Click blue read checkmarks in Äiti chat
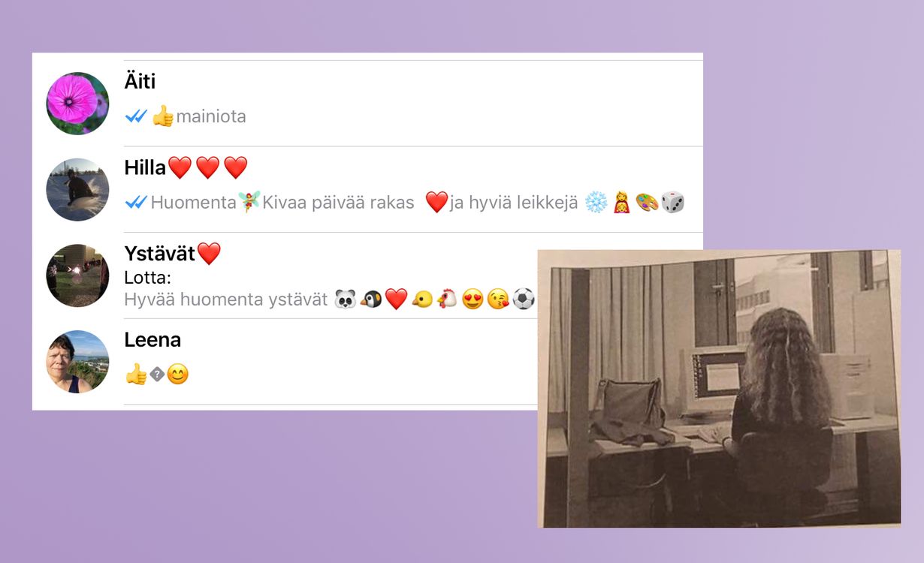 [136, 116]
